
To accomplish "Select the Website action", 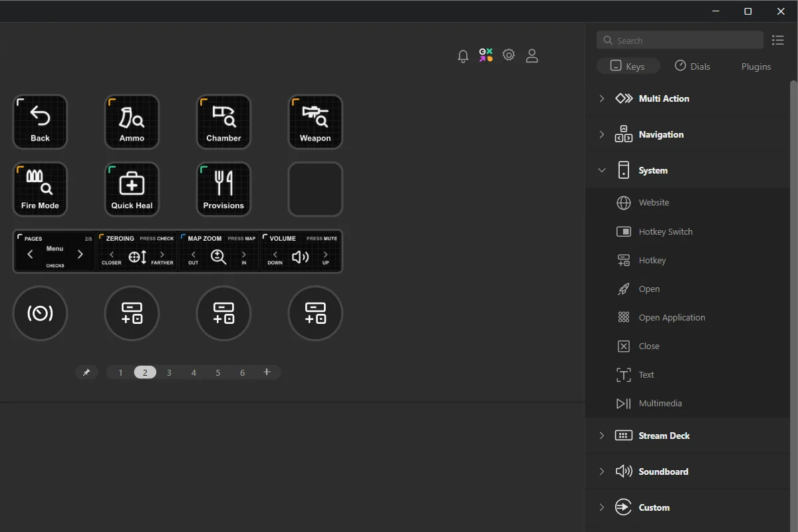I will [687, 203].
